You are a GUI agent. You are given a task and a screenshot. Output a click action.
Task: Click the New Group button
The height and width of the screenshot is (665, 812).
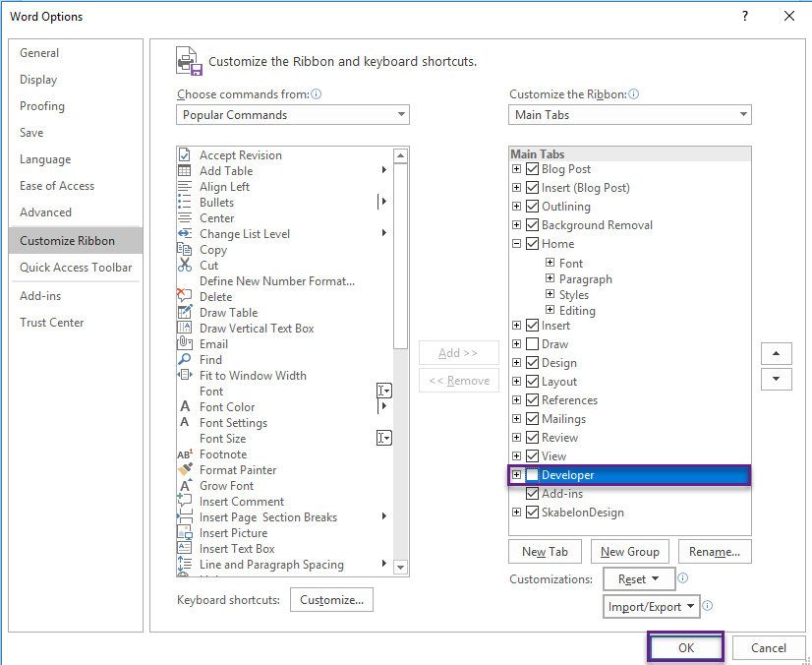tap(630, 552)
